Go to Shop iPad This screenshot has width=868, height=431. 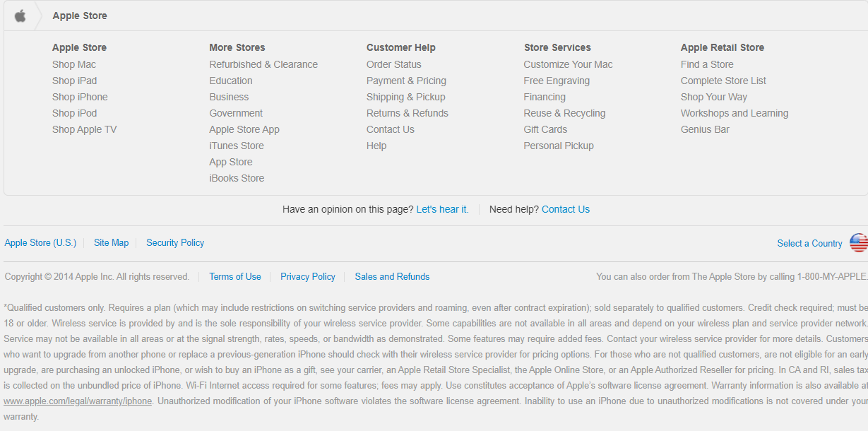point(75,81)
